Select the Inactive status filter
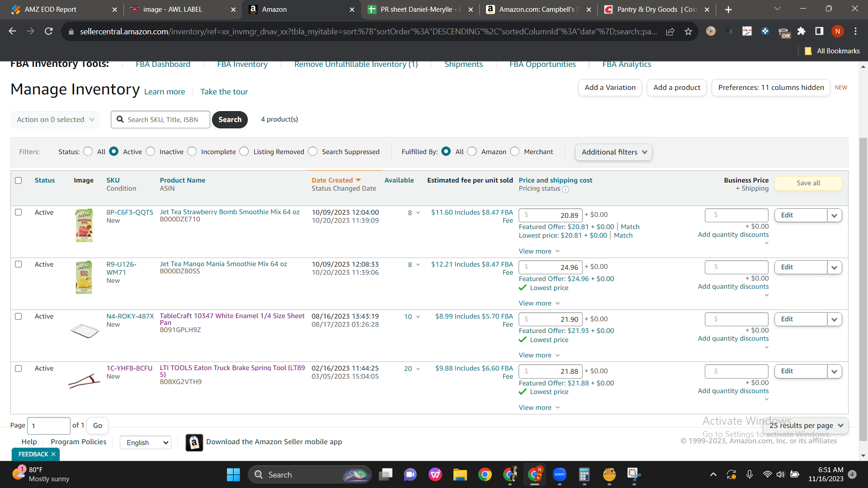This screenshot has width=868, height=488. click(151, 151)
